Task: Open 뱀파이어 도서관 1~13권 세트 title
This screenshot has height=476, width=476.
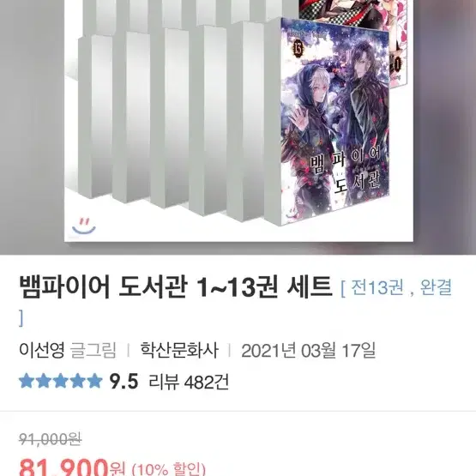Action: point(176,287)
